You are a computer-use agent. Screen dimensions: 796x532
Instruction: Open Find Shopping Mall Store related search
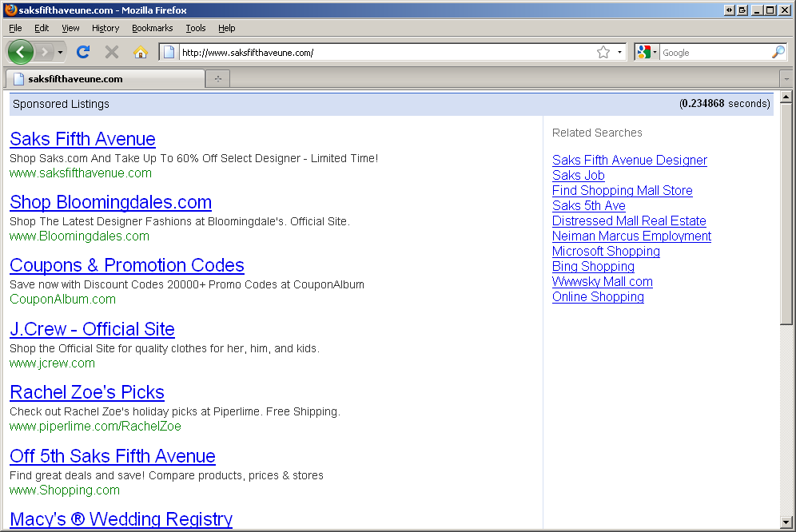pyautogui.click(x=623, y=190)
